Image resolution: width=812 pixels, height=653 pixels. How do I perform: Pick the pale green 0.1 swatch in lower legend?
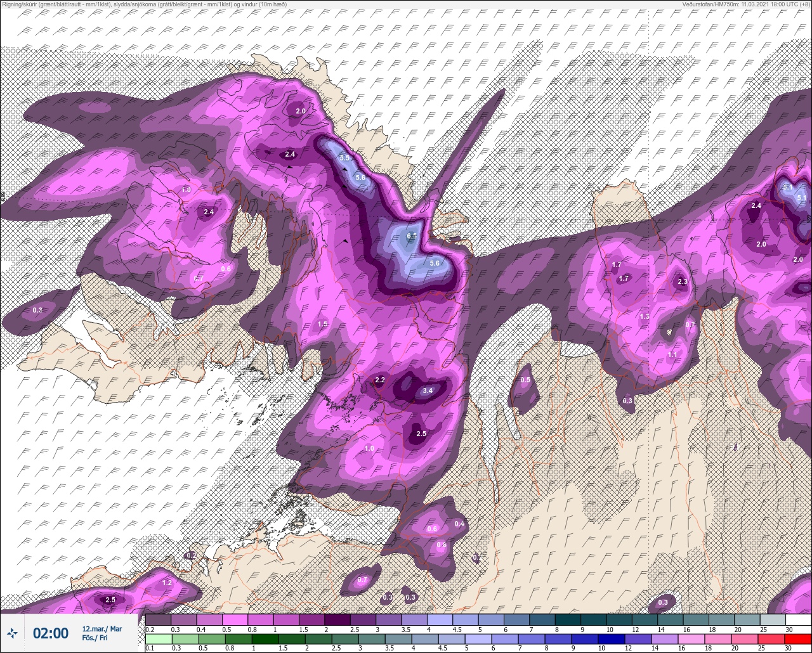click(x=158, y=638)
